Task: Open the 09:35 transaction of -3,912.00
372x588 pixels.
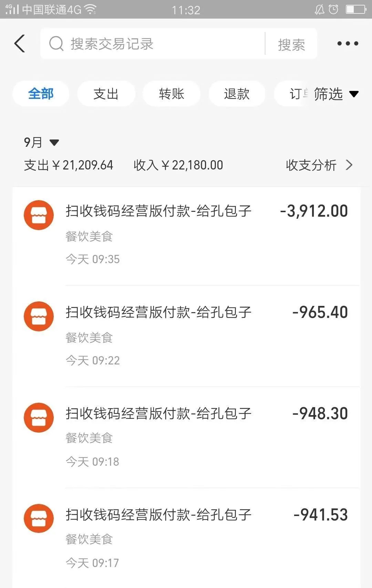Action: (x=207, y=234)
